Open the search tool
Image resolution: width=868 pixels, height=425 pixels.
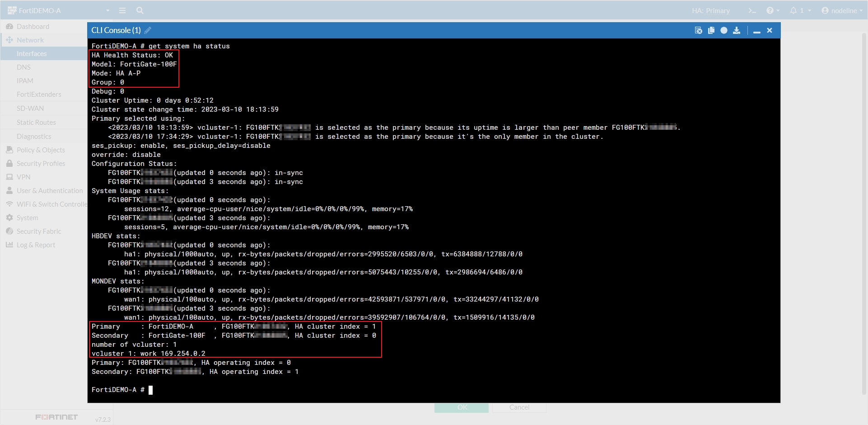pyautogui.click(x=140, y=10)
